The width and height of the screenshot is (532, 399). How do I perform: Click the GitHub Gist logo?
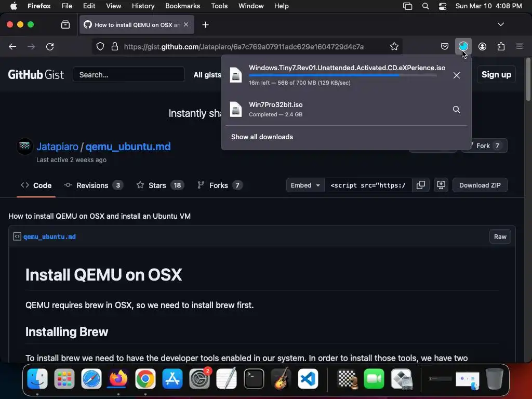point(36,75)
